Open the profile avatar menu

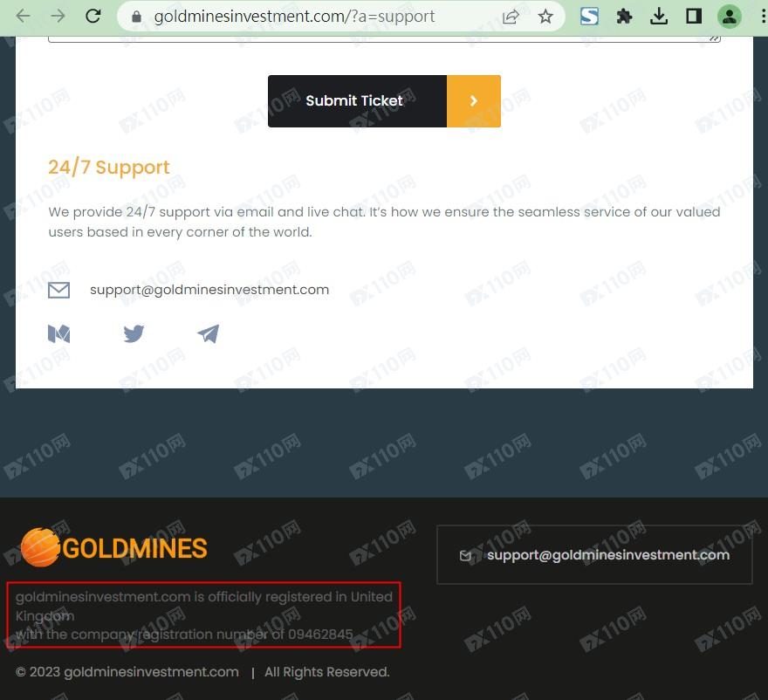[x=729, y=17]
